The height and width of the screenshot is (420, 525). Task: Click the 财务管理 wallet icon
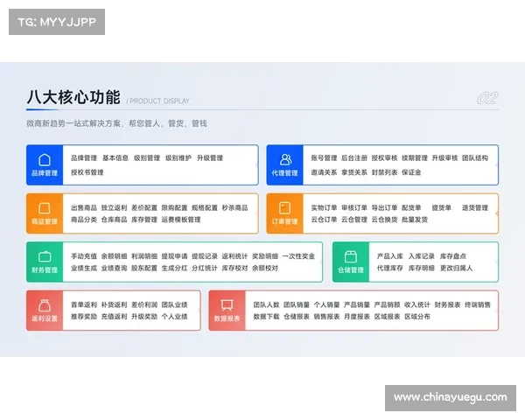click(x=44, y=257)
